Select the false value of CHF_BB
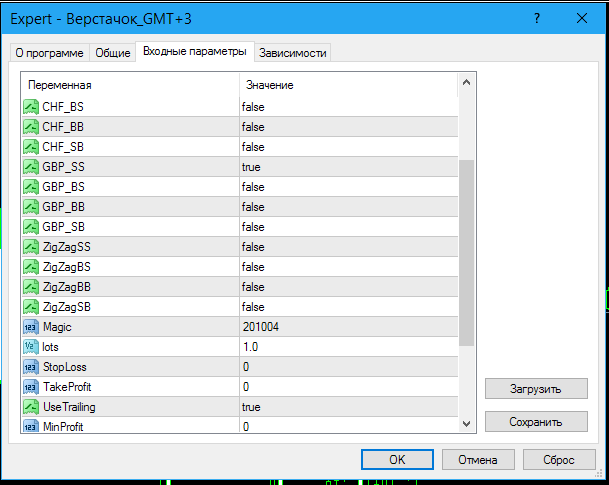The height and width of the screenshot is (485, 609). (x=253, y=127)
